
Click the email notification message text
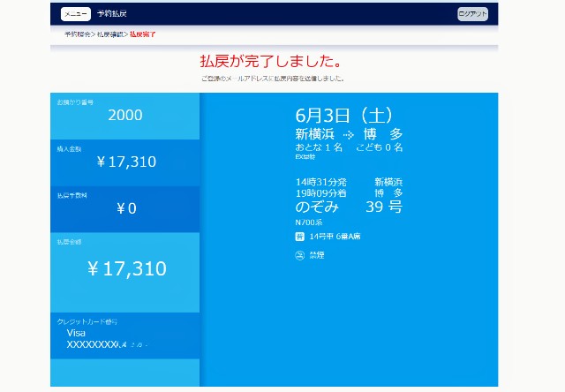[273, 79]
